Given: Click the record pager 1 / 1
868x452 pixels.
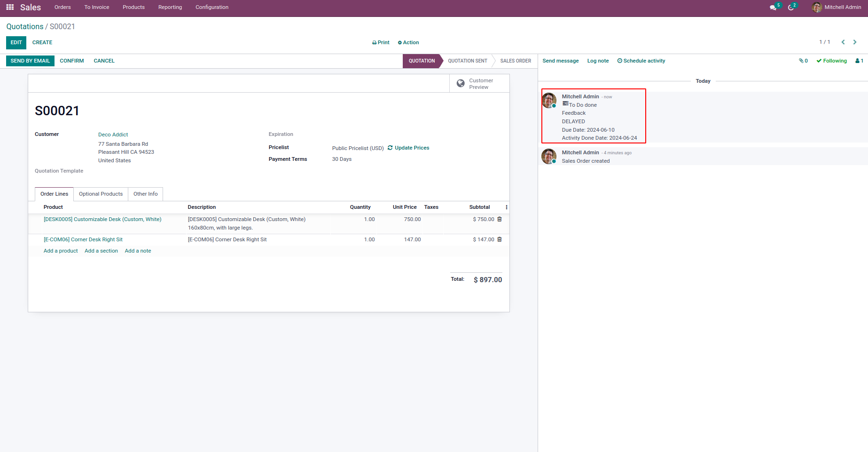Looking at the screenshot, I should click(x=825, y=42).
